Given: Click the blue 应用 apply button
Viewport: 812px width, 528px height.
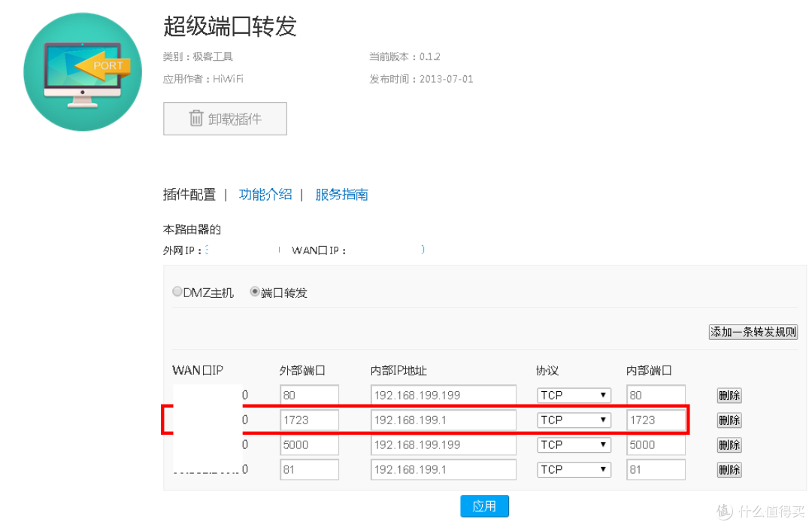Looking at the screenshot, I should pos(484,506).
